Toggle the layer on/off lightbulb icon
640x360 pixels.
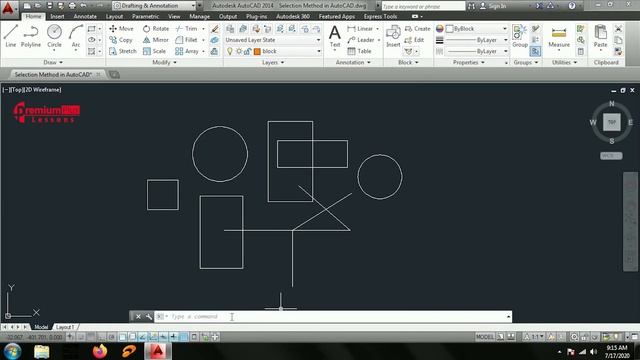pos(230,51)
